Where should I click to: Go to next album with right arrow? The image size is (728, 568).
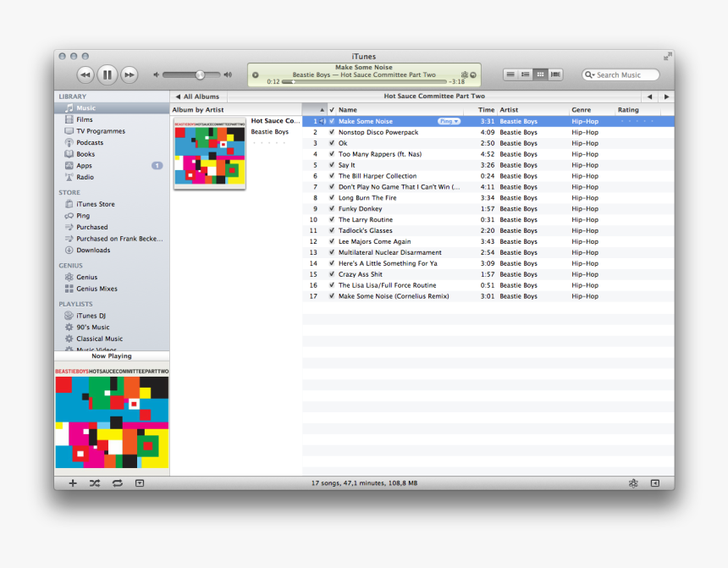(667, 97)
